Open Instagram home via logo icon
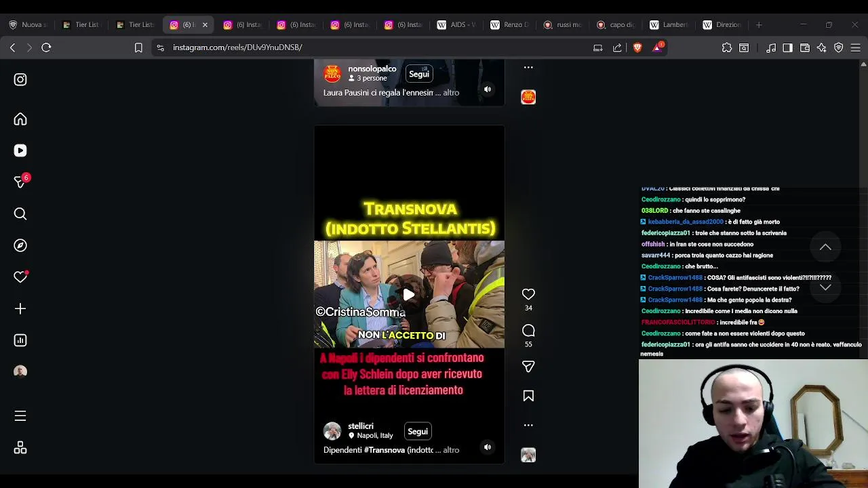Image resolution: width=868 pixels, height=488 pixels. pos(20,79)
